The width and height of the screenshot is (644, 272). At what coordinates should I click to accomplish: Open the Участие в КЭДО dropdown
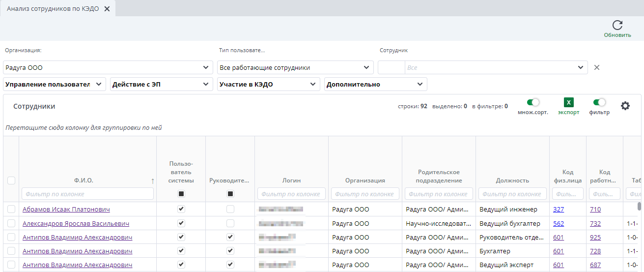[x=268, y=84]
